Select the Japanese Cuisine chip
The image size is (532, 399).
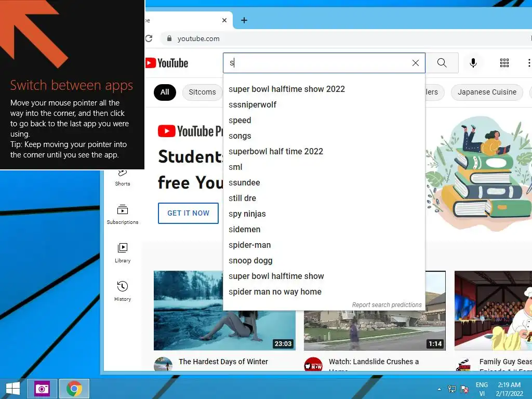[x=487, y=92]
